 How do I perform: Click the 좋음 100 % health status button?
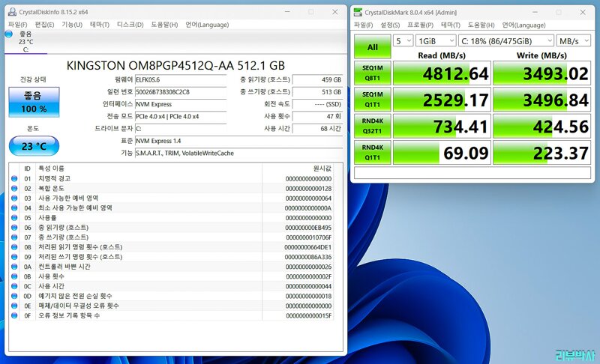click(34, 102)
